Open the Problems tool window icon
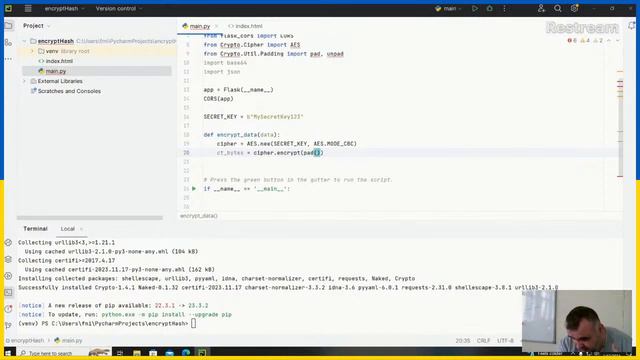This screenshot has width=640, height=360. point(8,309)
